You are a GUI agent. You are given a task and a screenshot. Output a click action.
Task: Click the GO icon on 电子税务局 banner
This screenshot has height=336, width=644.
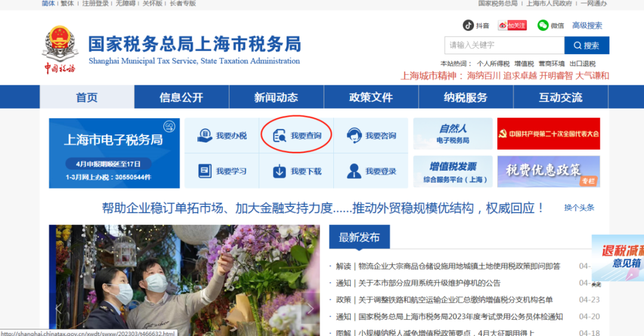(x=169, y=127)
